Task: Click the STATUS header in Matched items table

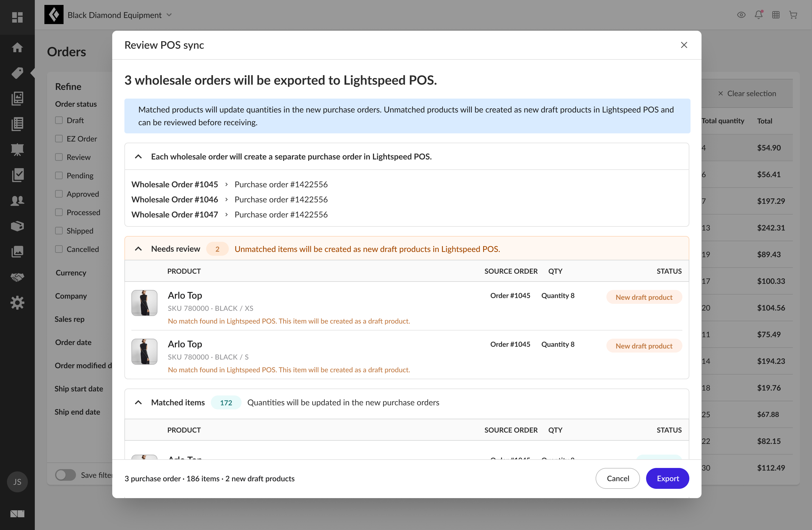Action: pos(669,430)
